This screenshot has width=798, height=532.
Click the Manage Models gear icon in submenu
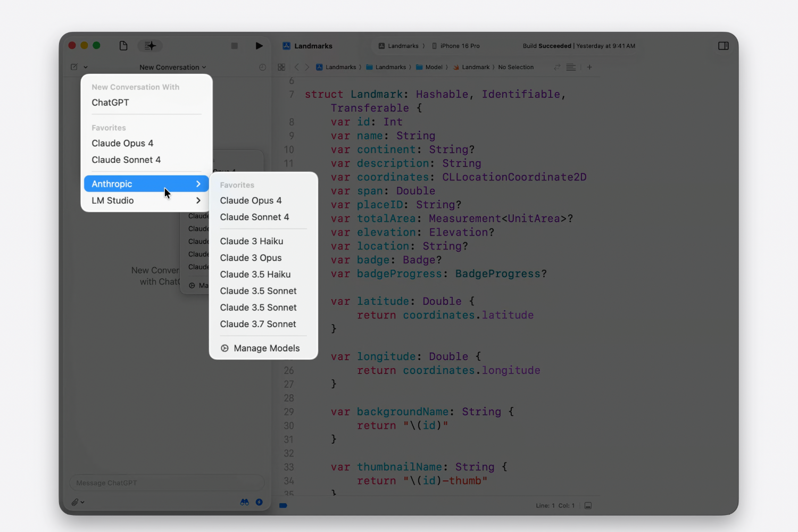(225, 348)
